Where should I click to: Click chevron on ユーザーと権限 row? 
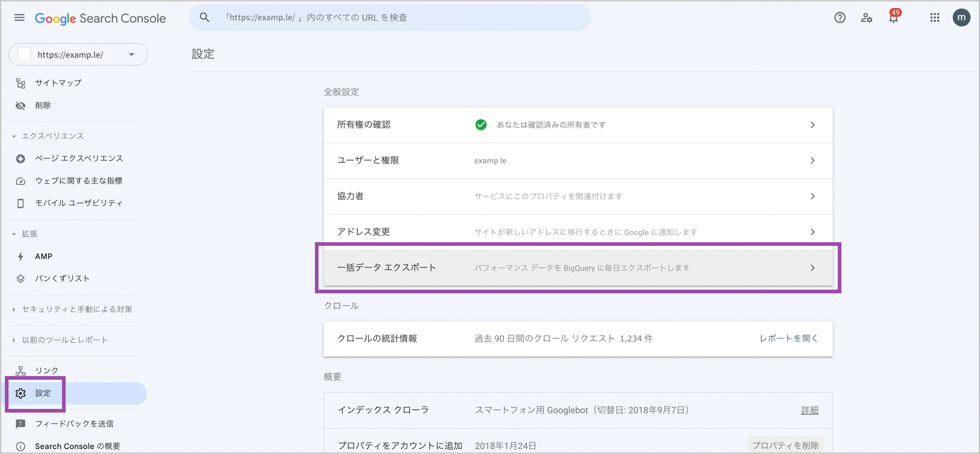point(813,160)
